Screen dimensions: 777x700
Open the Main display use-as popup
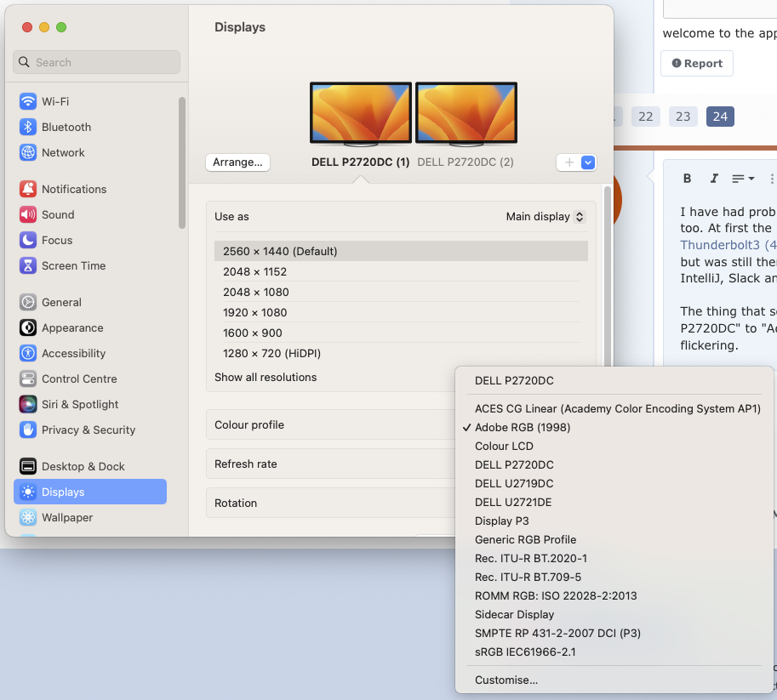(546, 217)
